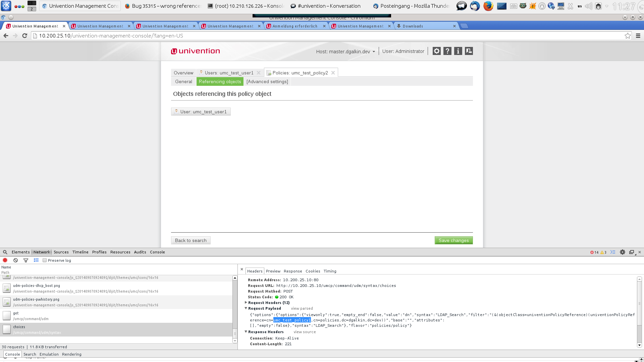
Task: Click the question mark help icon
Action: [447, 51]
